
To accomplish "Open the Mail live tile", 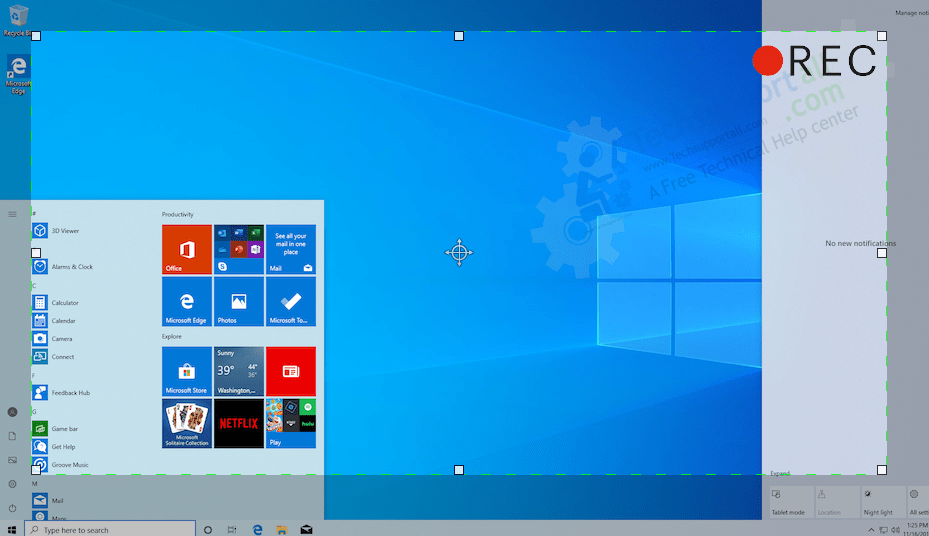I will coord(291,249).
